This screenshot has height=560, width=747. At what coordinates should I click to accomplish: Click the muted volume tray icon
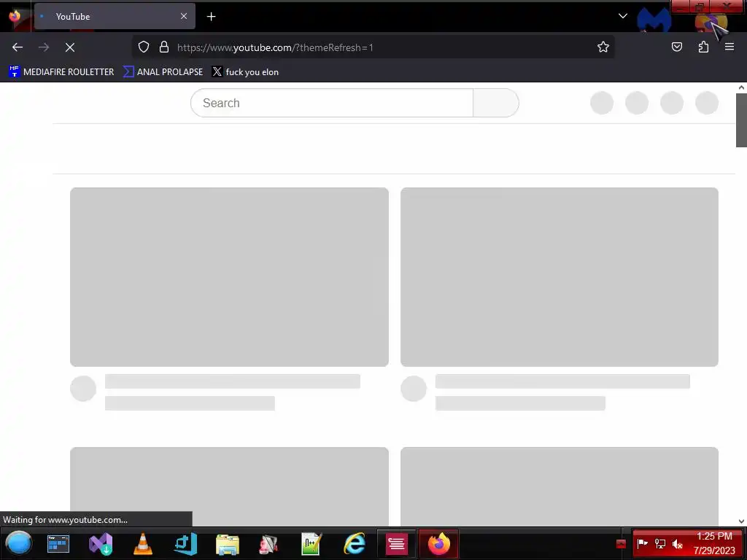pyautogui.click(x=678, y=543)
